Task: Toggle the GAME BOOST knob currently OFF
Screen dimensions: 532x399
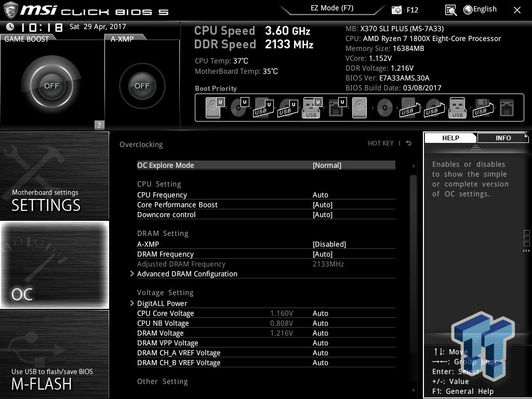Action: (x=51, y=86)
